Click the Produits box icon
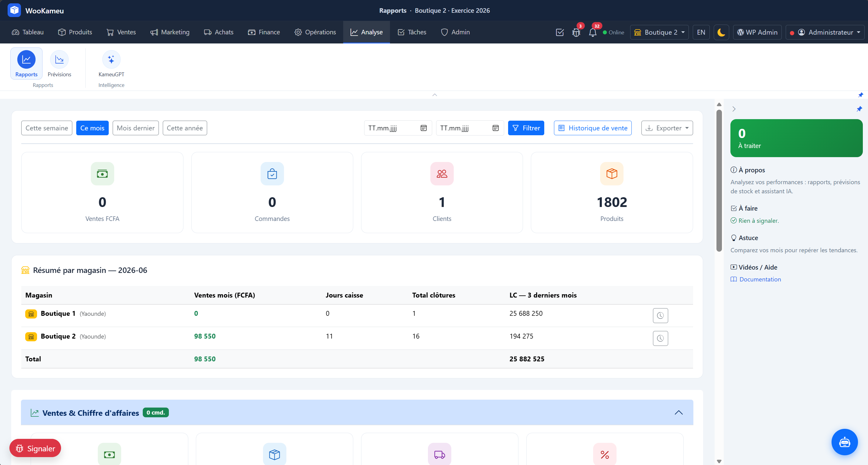 612,174
